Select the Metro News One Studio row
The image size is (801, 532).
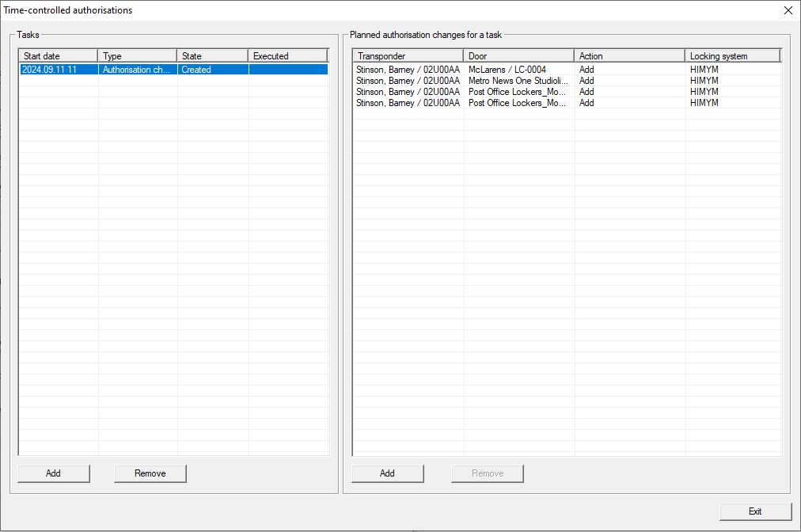pos(518,81)
